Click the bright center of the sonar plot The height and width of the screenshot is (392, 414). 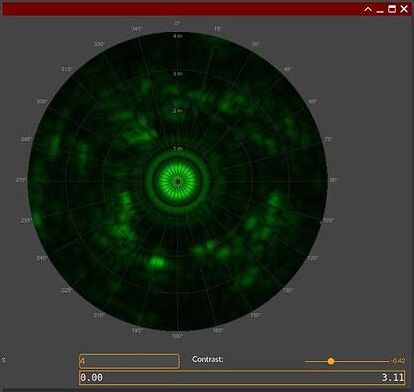[177, 181]
